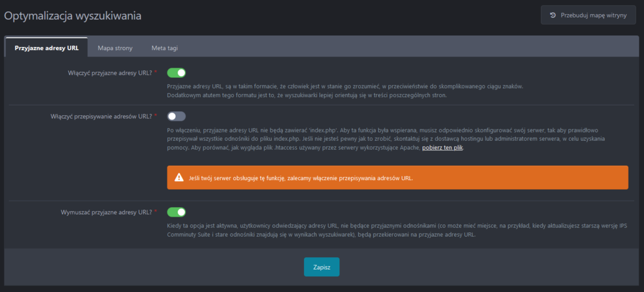
Task: Click the Optymalizacja wyszukiwania page heading
Action: (73, 14)
